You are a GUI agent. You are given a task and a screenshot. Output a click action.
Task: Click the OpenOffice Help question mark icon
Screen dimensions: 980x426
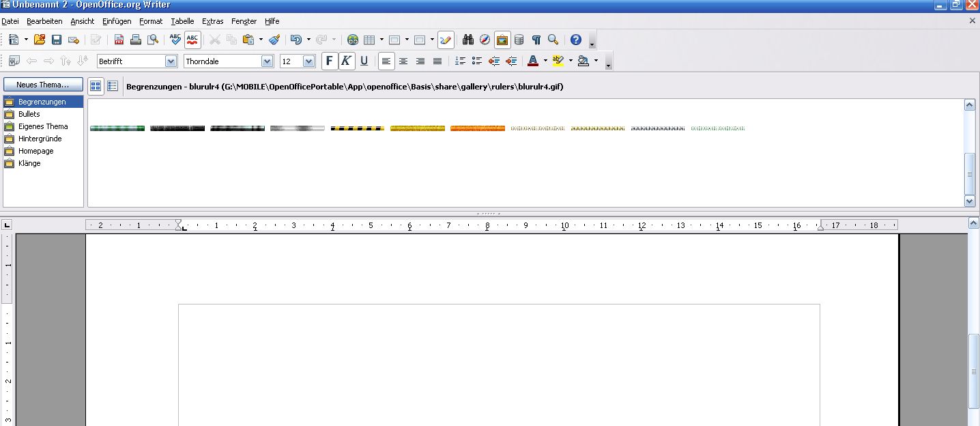pos(575,40)
